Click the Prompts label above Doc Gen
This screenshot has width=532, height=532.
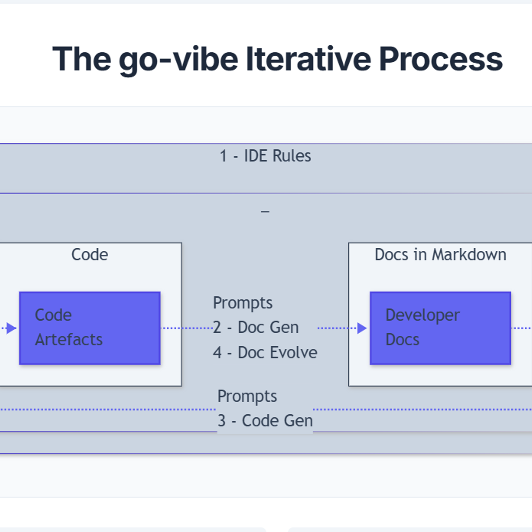(243, 303)
